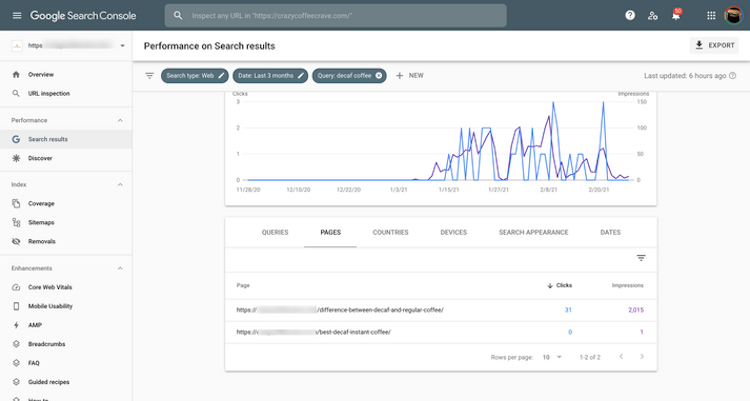
Task: Open the property selector dropdown
Action: pyautogui.click(x=122, y=45)
